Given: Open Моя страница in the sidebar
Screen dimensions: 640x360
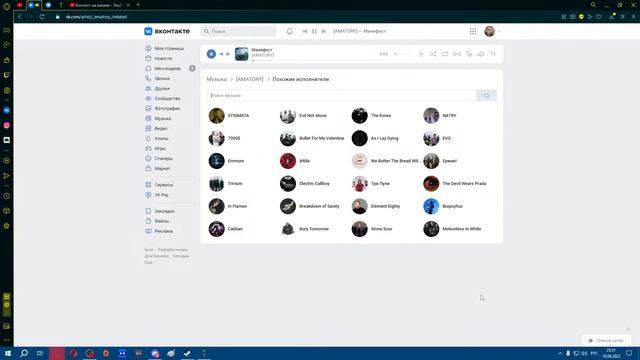Looking at the screenshot, I should click(x=164, y=48).
